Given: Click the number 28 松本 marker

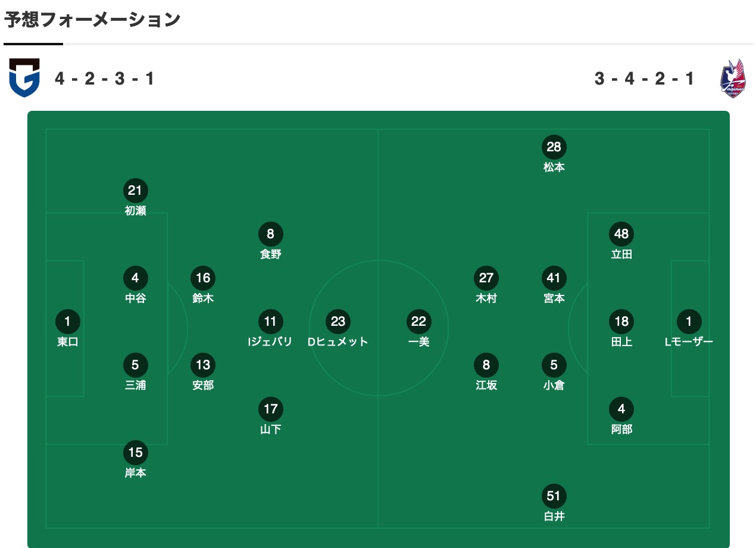Looking at the screenshot, I should pos(554,147).
